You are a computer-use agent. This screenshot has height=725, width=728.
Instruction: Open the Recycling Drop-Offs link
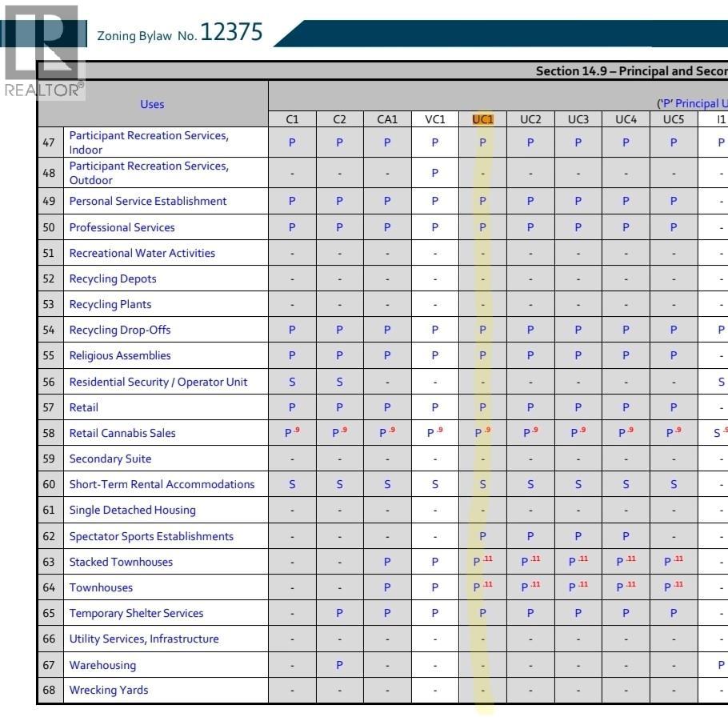point(120,330)
